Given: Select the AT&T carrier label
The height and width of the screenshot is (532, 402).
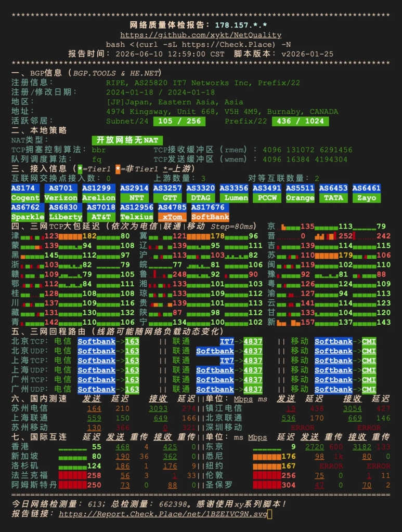Looking at the screenshot, I should [101, 217].
